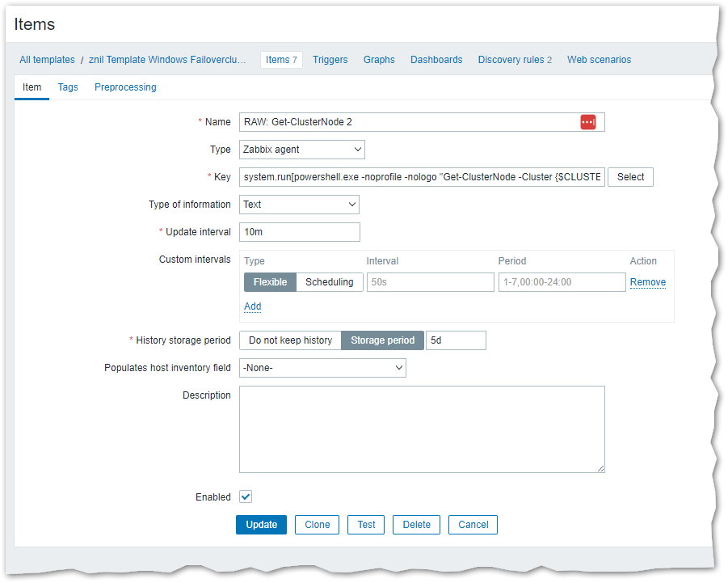The height and width of the screenshot is (583, 728).
Task: Click the Test button
Action: coord(366,525)
